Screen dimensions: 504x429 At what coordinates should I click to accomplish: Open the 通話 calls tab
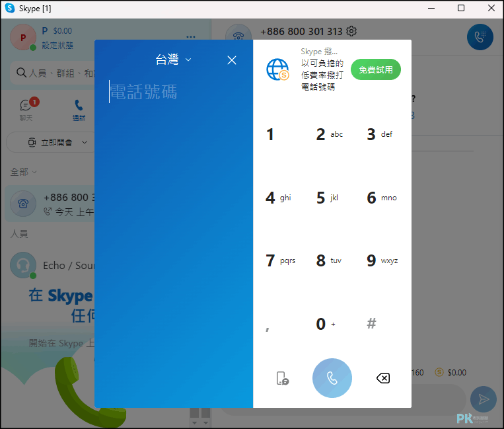pyautogui.click(x=79, y=110)
